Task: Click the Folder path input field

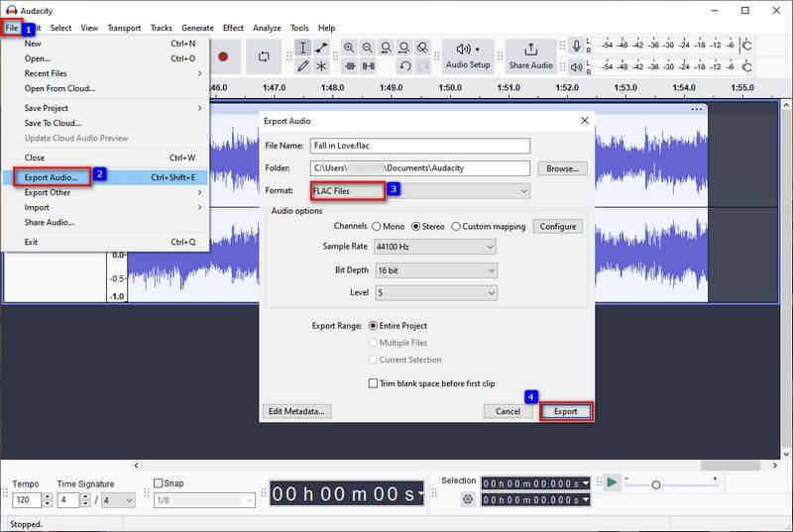Action: 419,168
